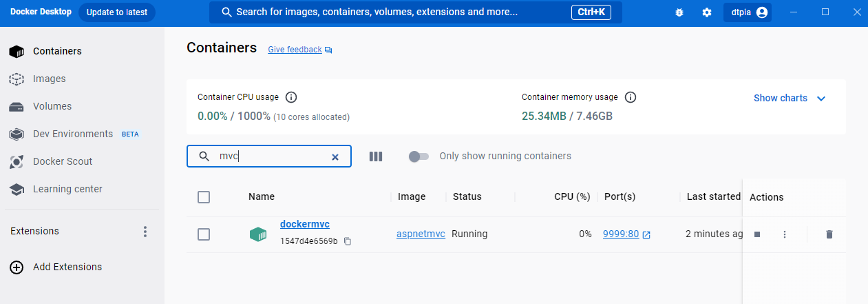This screenshot has height=304, width=868.
Task: Stop the dockermvc container
Action: coord(757,234)
